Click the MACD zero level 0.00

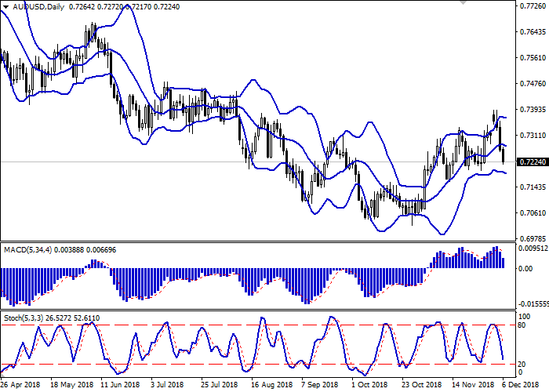[526, 269]
